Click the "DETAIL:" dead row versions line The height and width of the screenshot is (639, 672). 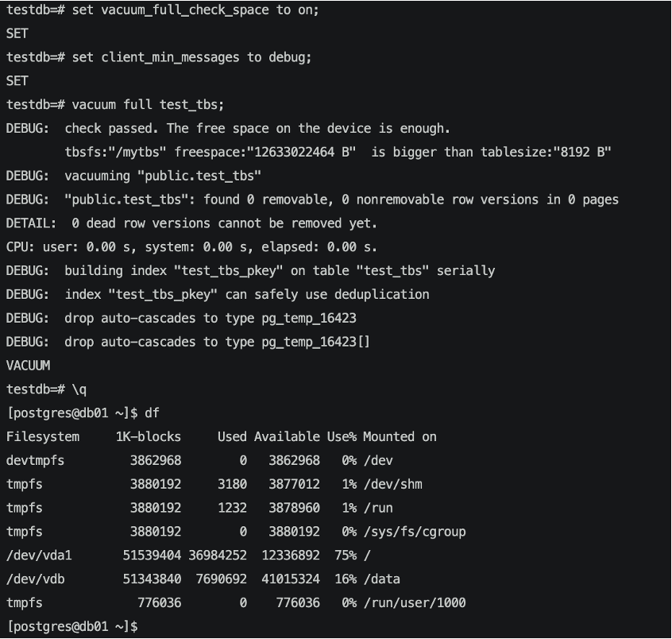(x=191, y=223)
